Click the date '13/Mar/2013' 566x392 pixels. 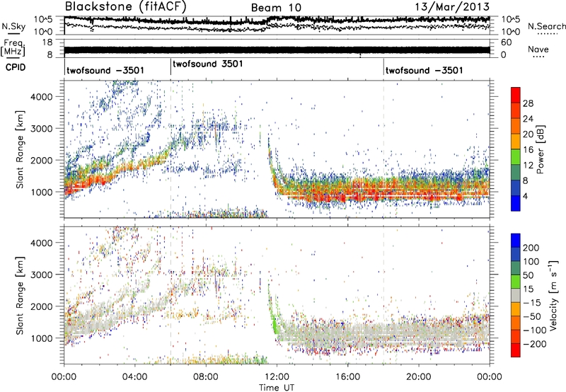tap(452, 7)
